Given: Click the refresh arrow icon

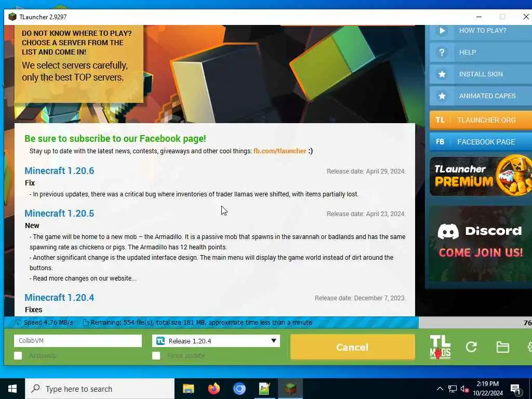Looking at the screenshot, I should [x=471, y=347].
